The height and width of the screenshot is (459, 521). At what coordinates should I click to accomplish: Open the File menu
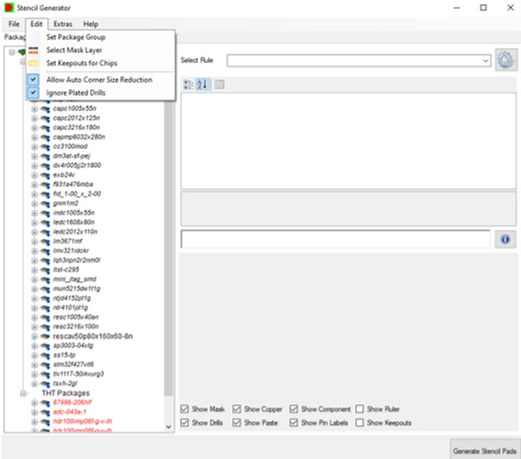[14, 24]
